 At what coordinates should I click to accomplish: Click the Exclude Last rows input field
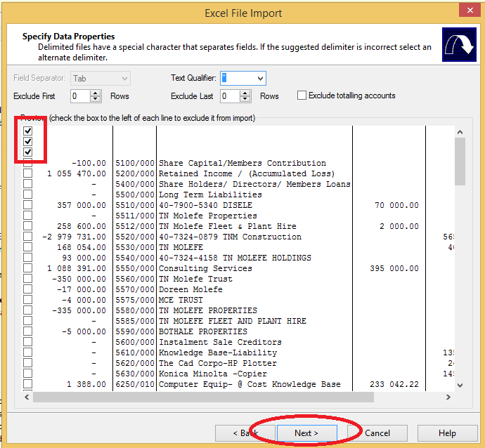(x=229, y=96)
